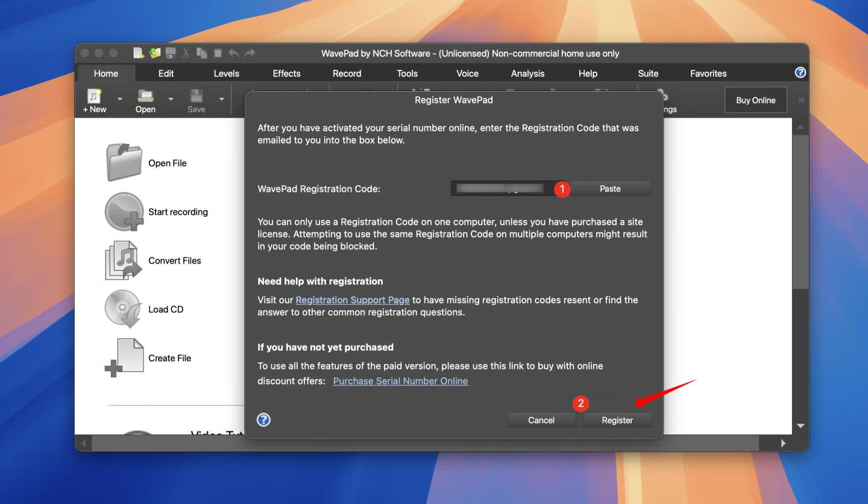The width and height of the screenshot is (868, 504).
Task: Switch to the Home tab
Action: tap(105, 74)
